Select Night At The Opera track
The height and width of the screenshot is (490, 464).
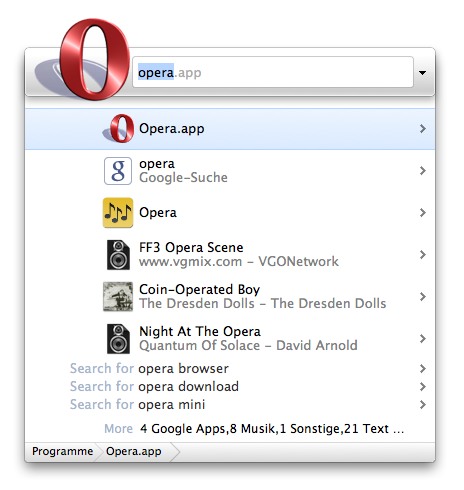230,339
